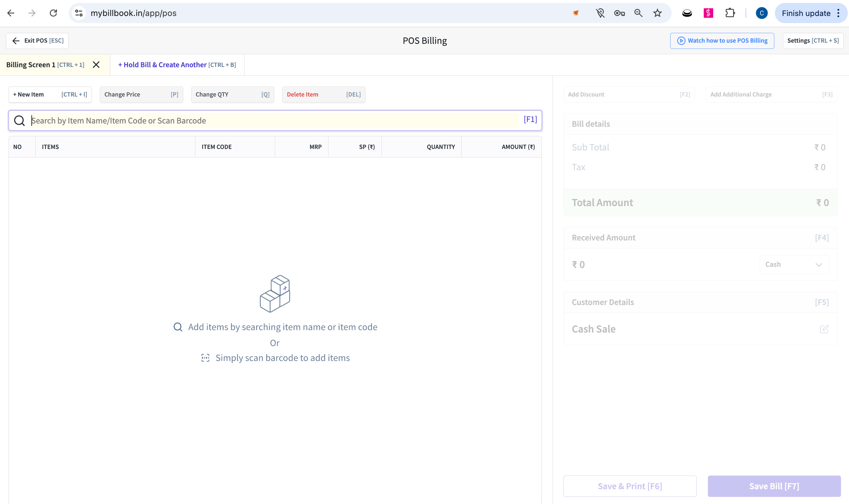Click the Delete Item button
This screenshot has width=849, height=504.
[x=323, y=94]
